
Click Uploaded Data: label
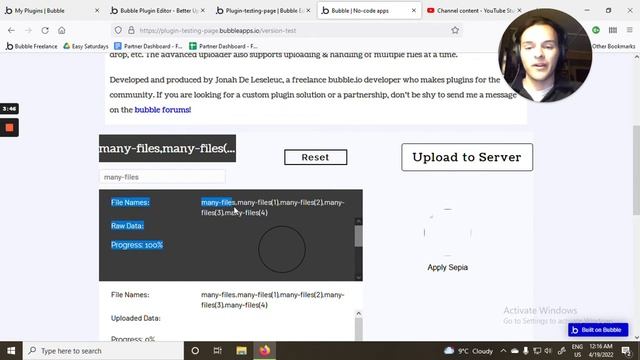[x=136, y=318]
